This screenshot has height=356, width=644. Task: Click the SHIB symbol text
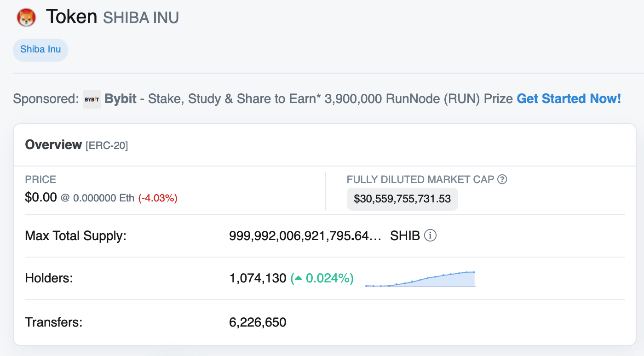(x=405, y=236)
